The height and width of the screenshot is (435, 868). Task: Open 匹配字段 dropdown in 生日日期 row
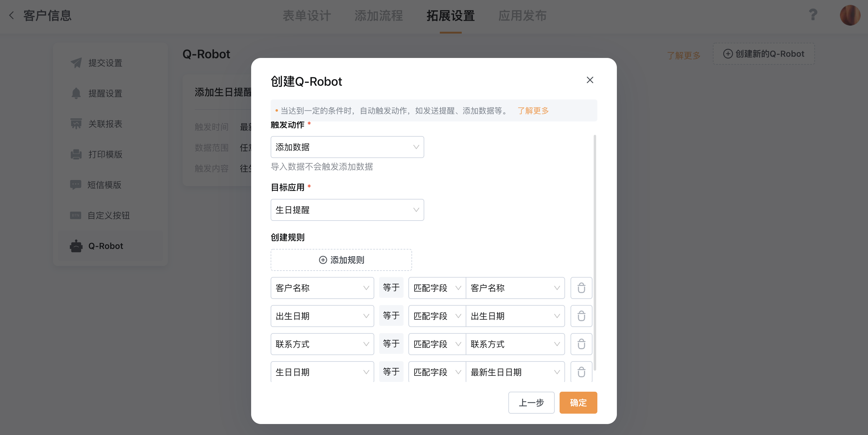point(437,372)
